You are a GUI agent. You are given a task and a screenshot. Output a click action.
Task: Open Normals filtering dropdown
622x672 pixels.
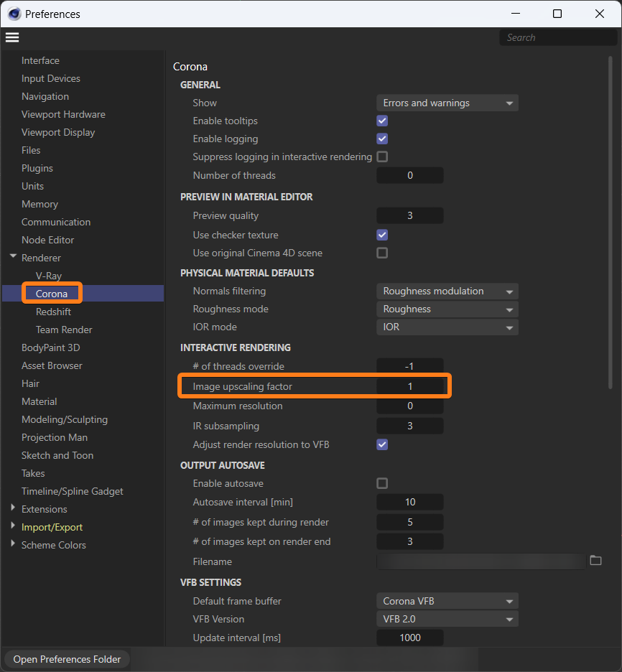447,291
